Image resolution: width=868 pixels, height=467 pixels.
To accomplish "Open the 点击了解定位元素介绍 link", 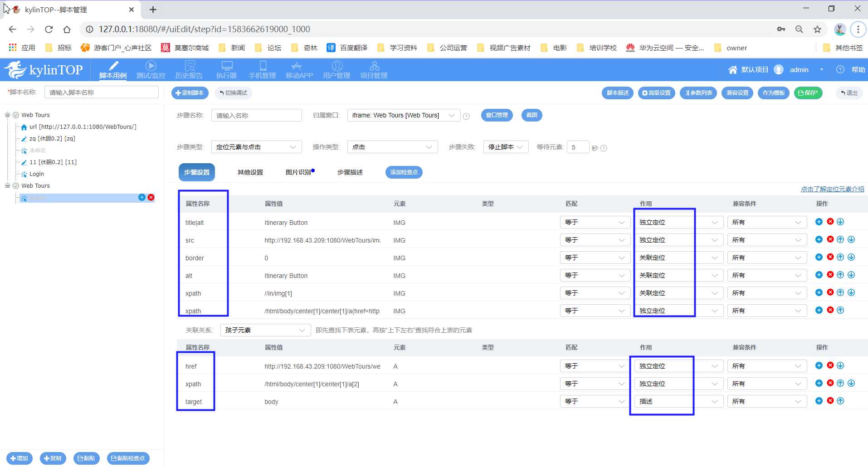I will point(832,189).
